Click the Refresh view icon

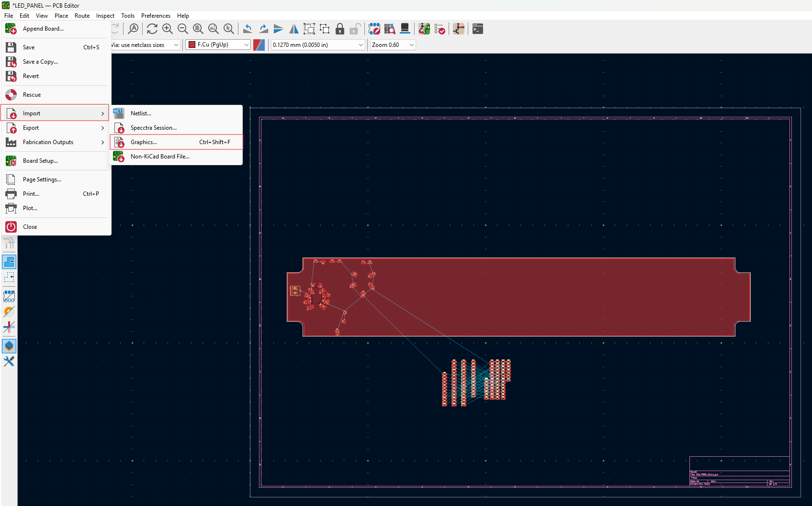(152, 29)
